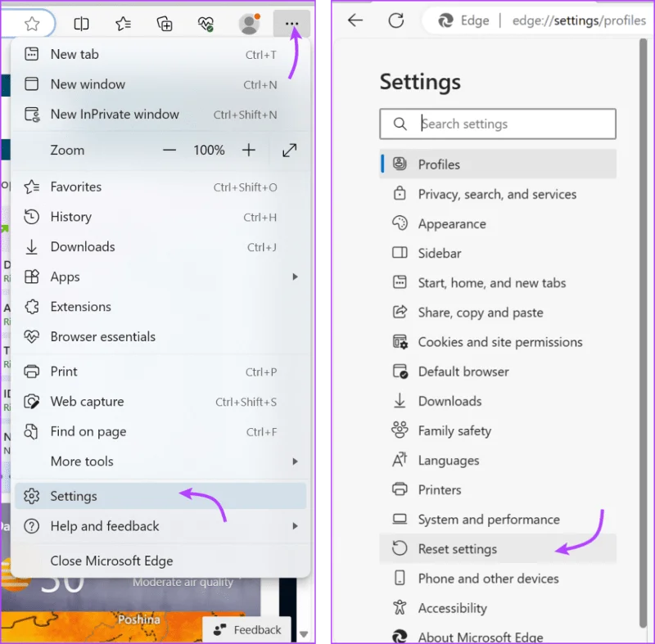Open History from the menu

click(160, 217)
